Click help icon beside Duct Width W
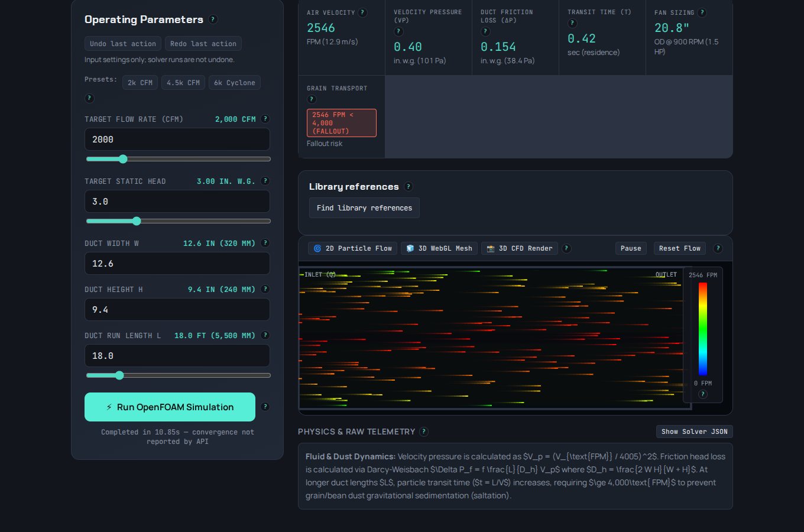This screenshot has height=532, width=804. (265, 243)
